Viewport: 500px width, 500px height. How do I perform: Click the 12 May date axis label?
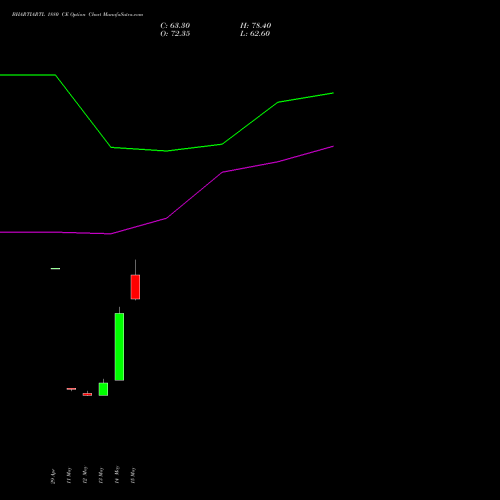[85, 475]
